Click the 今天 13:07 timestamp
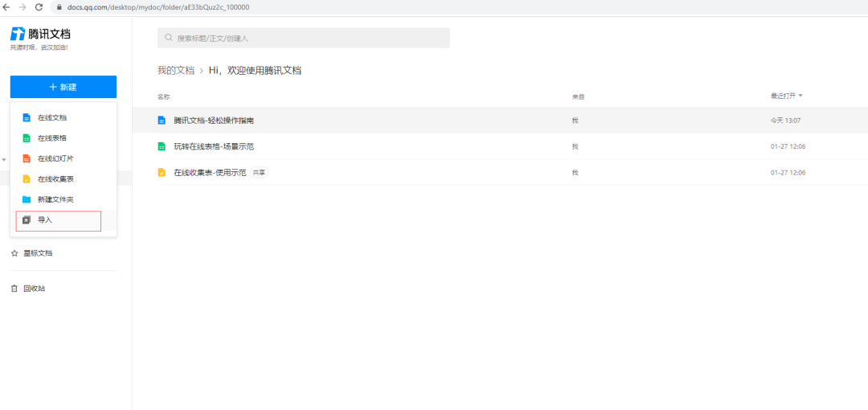This screenshot has height=410, width=868. pyautogui.click(x=786, y=121)
